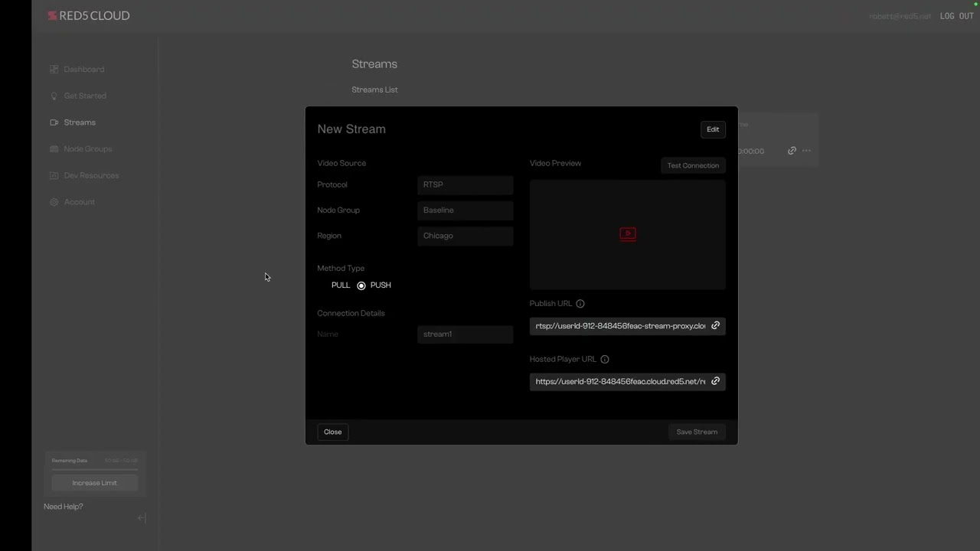980x551 pixels.
Task: Click the Streams camera icon in the sidebar
Action: (54, 122)
